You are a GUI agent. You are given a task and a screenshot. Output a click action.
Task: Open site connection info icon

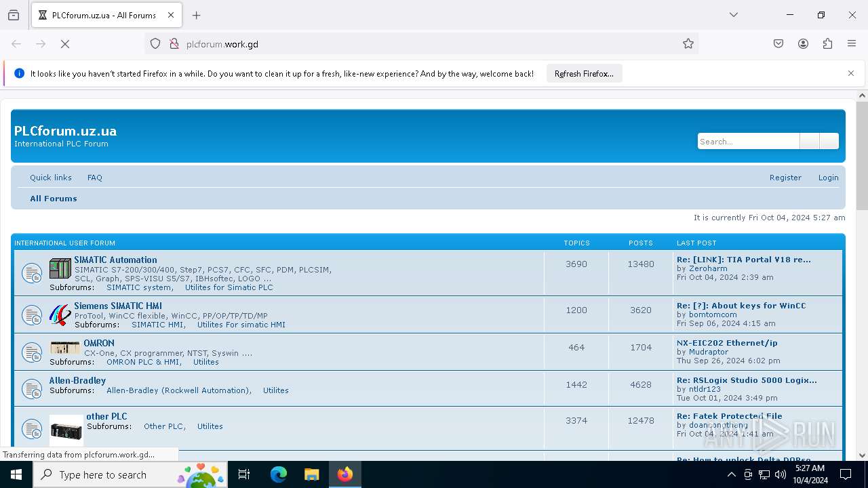174,44
